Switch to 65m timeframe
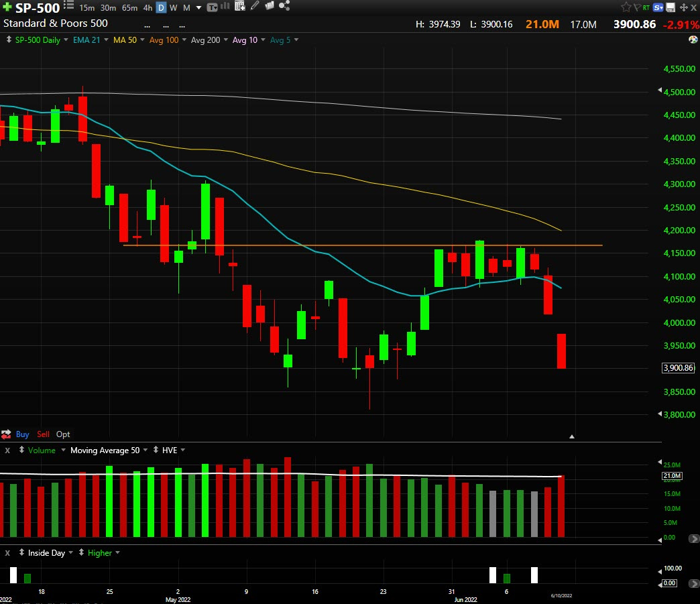 [129, 8]
